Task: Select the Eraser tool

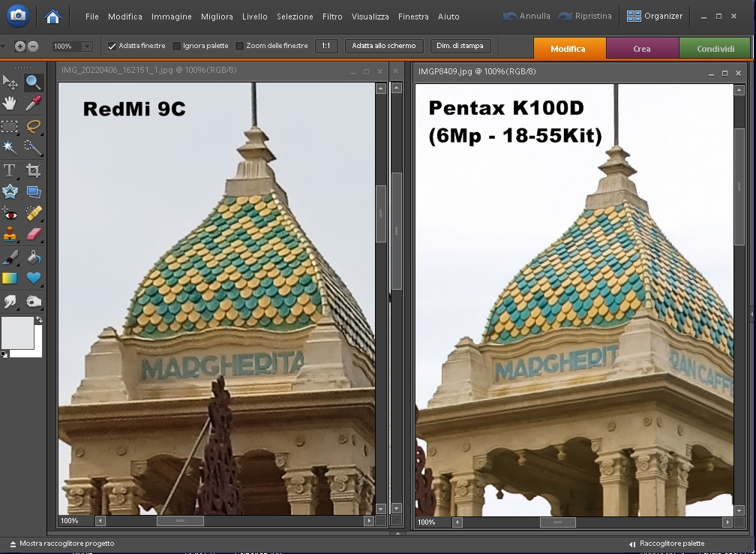Action: pyautogui.click(x=33, y=234)
